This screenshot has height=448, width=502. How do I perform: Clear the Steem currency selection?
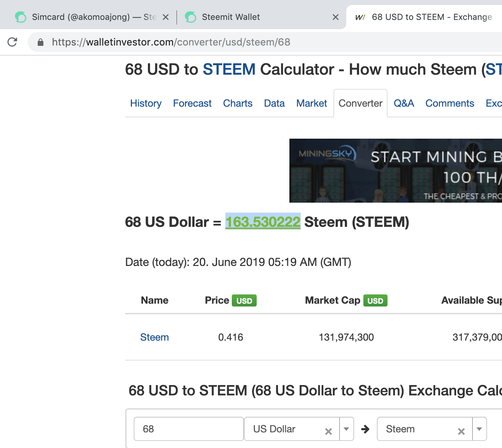pyautogui.click(x=461, y=431)
